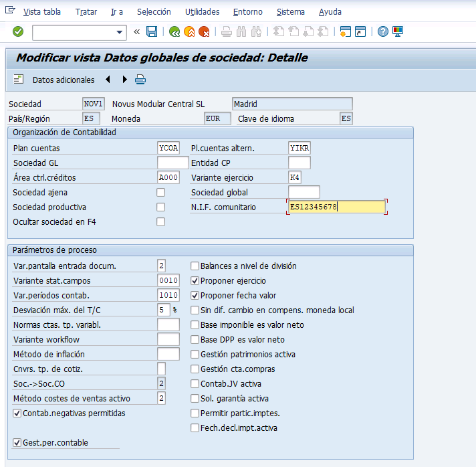This screenshot has width=476, height=467.
Task: Click the Entidad CP input field
Action: (x=300, y=163)
